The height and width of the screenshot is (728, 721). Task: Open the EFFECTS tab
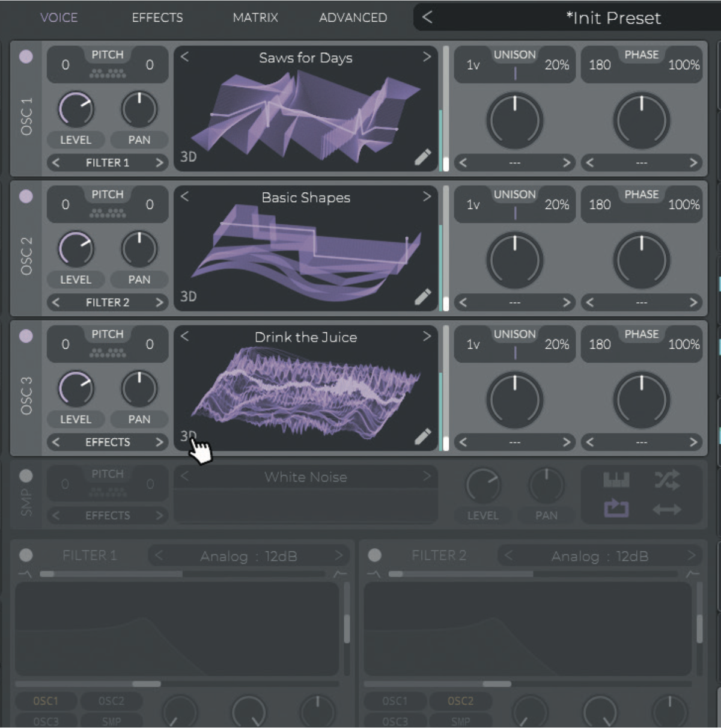[x=157, y=17]
